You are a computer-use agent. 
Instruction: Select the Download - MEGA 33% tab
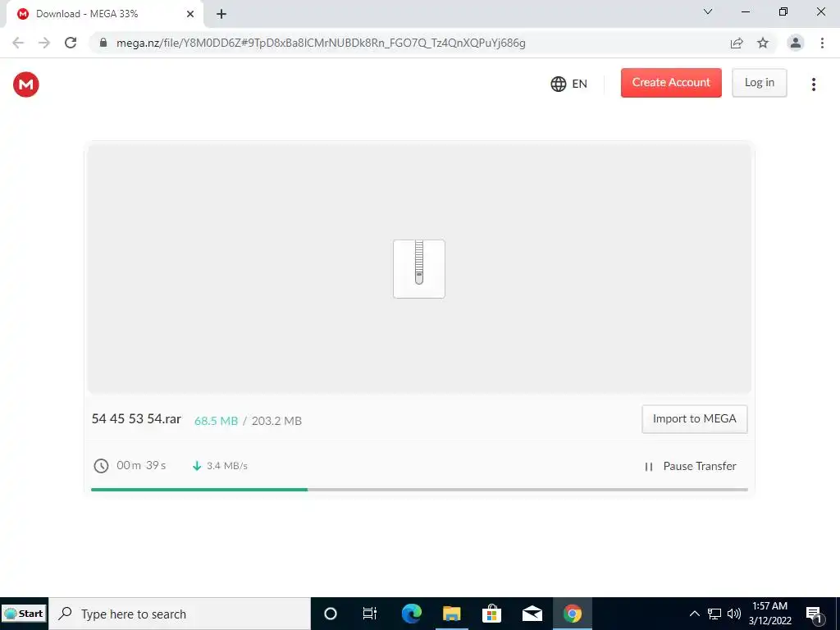coord(105,14)
